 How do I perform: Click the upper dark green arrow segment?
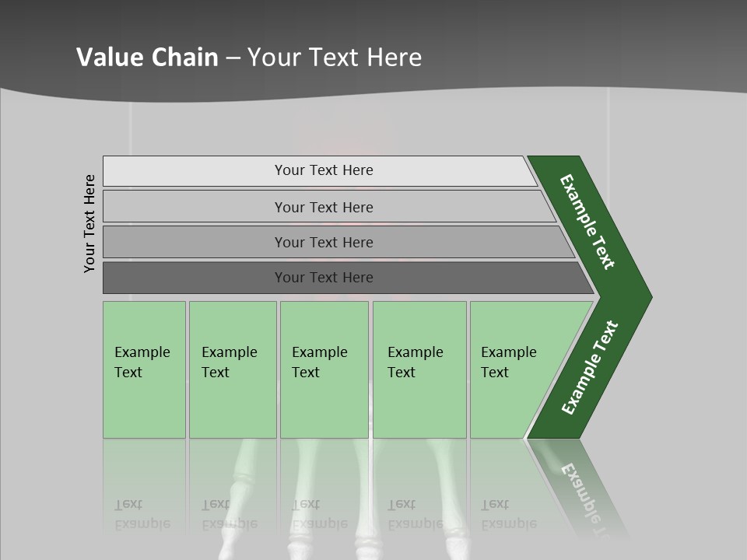point(588,221)
